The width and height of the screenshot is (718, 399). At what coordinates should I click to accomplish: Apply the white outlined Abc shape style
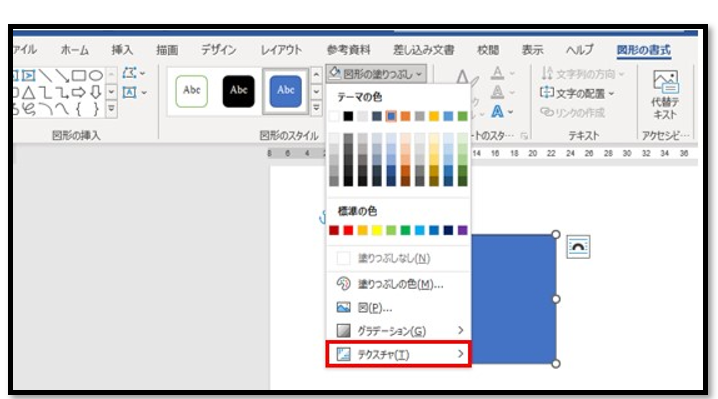tap(191, 91)
